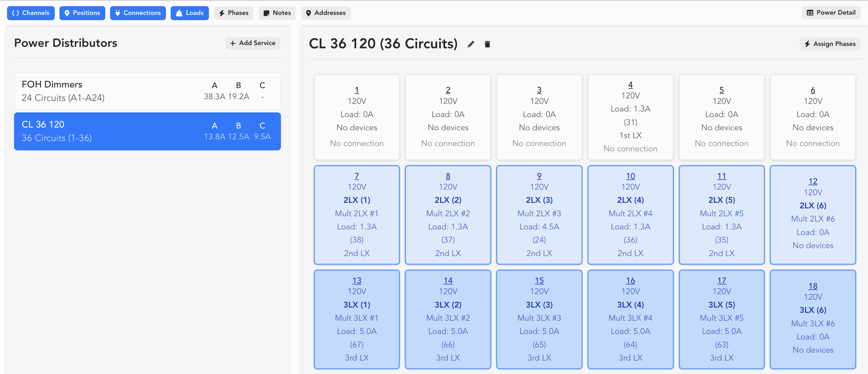
Task: Open the Power Detail view
Action: click(831, 13)
